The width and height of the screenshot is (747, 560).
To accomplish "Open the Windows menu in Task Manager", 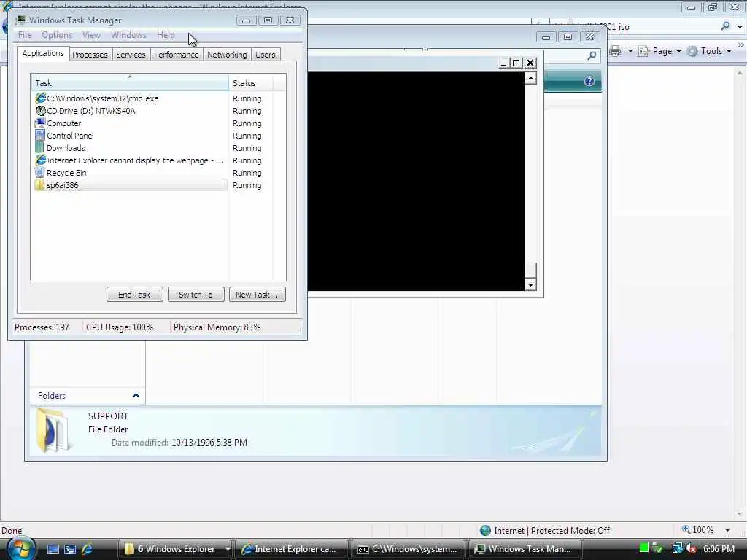I will [x=128, y=35].
